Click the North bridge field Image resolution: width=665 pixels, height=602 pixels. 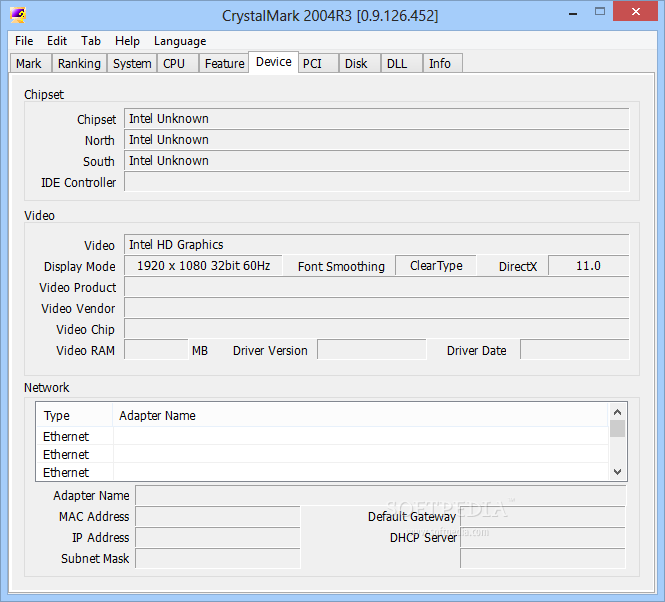point(377,140)
